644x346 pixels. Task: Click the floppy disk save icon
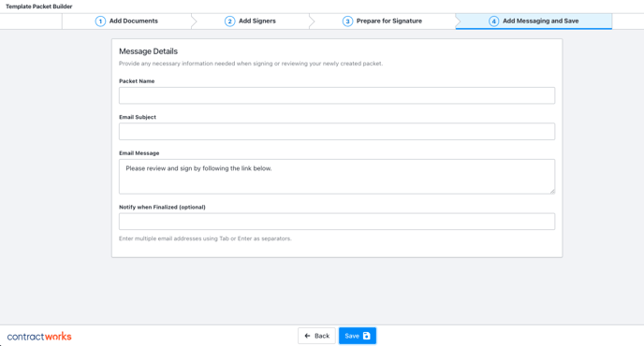tap(367, 336)
